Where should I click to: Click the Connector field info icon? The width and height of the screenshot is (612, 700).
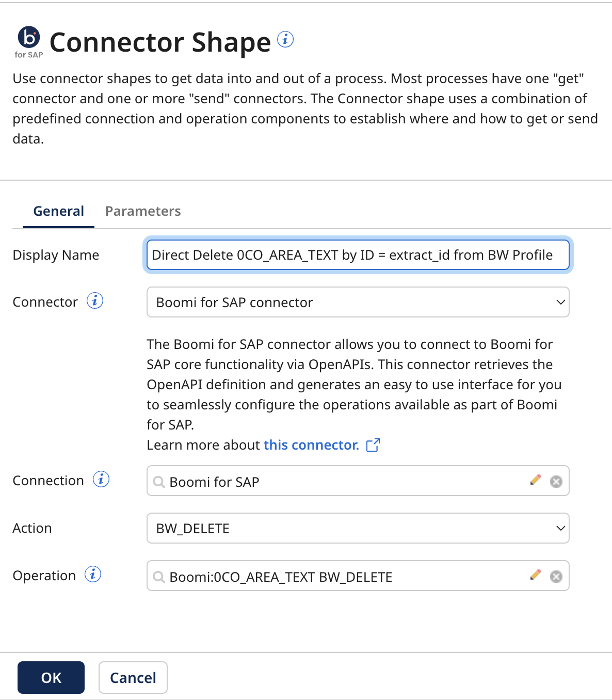pos(94,301)
